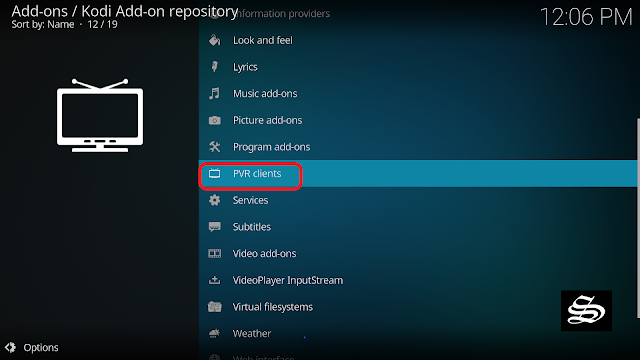640x360 pixels.
Task: Click the TV icon for PVR clients
Action: pyautogui.click(x=215, y=173)
